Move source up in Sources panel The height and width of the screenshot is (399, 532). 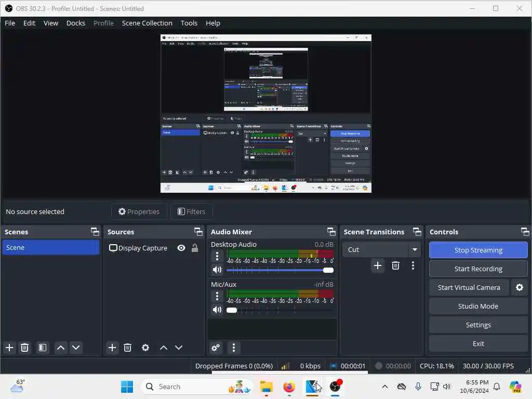click(164, 348)
